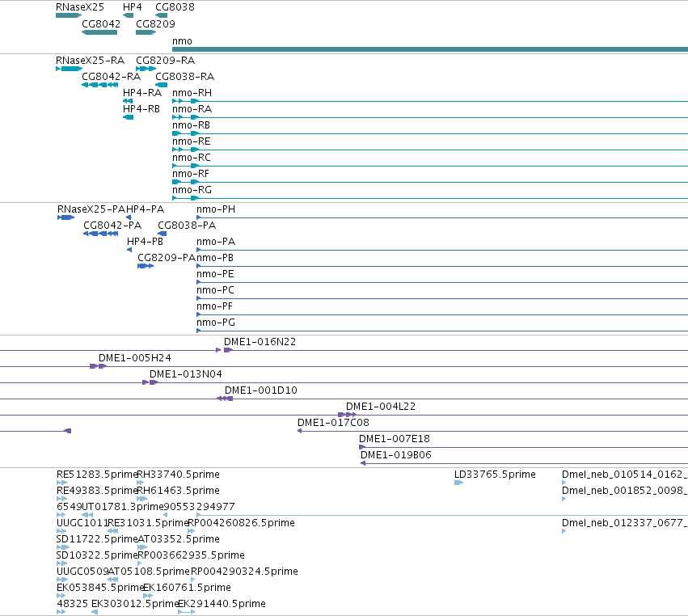
Task: Click the HP4-RA transcript label
Action: [142, 93]
